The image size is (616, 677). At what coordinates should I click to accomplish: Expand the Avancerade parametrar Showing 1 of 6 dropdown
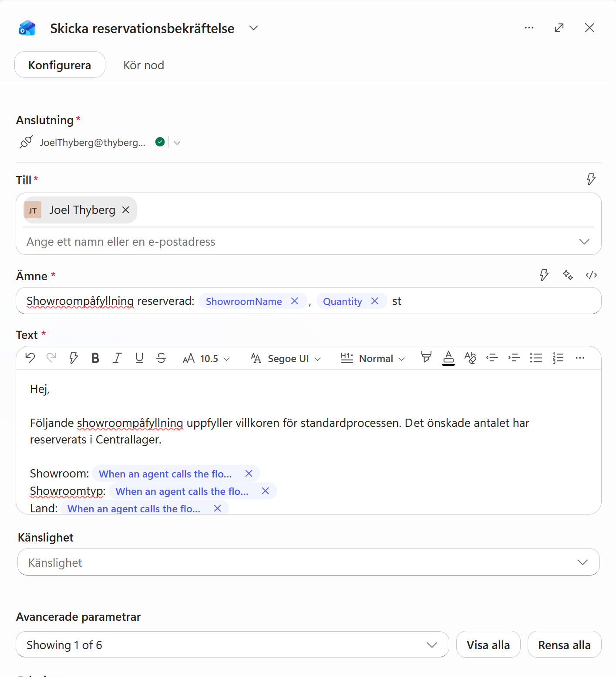click(x=232, y=645)
